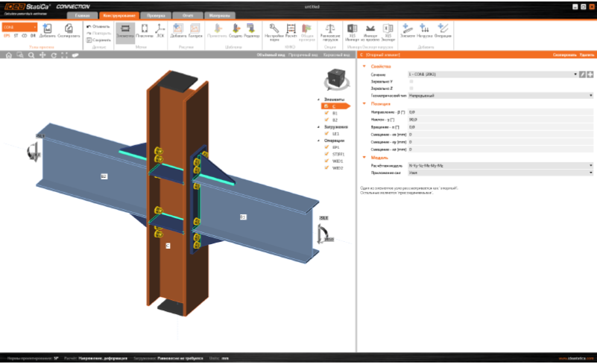Collapse the Позиция properties section

[364, 103]
